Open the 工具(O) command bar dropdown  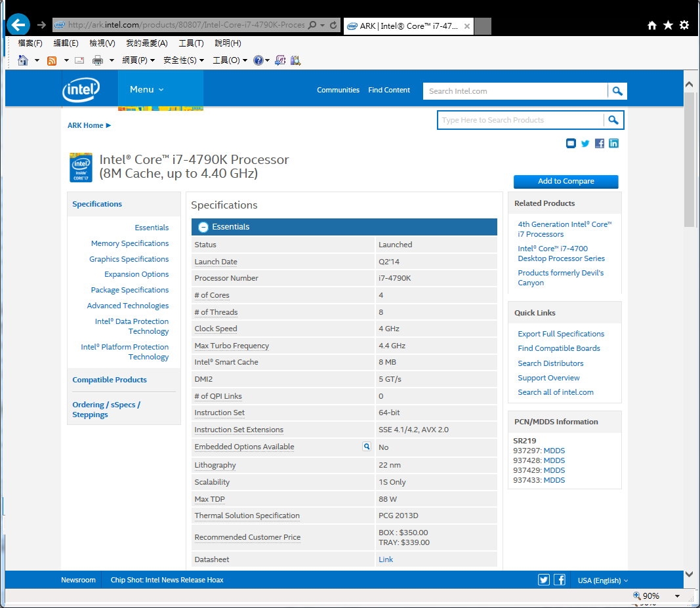click(230, 60)
